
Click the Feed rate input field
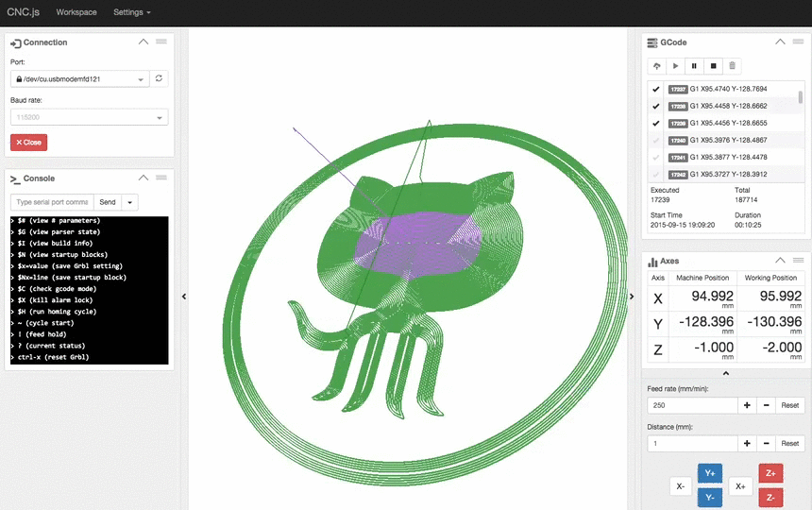point(692,405)
